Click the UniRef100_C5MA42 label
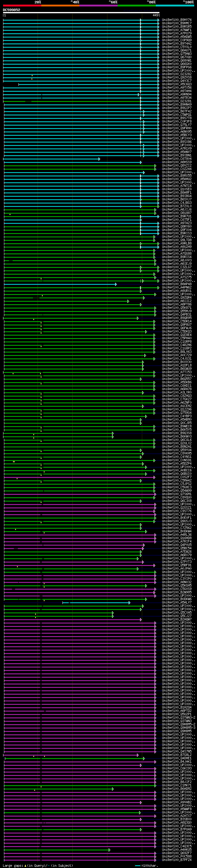 pyautogui.click(x=177, y=481)
